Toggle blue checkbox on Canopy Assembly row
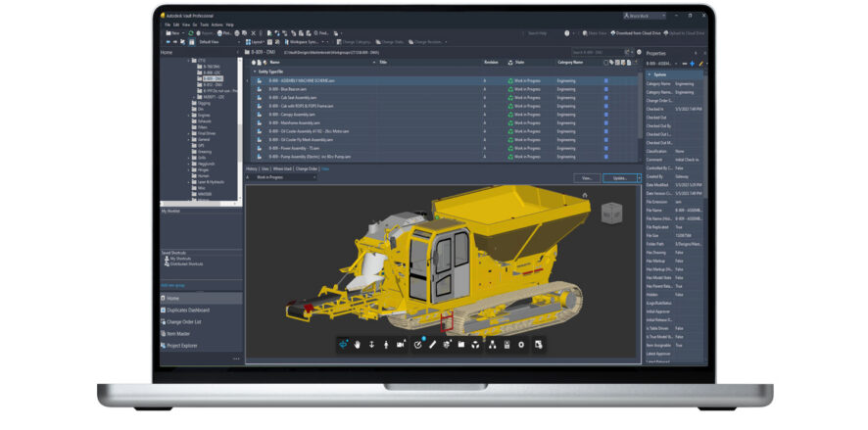 606,115
